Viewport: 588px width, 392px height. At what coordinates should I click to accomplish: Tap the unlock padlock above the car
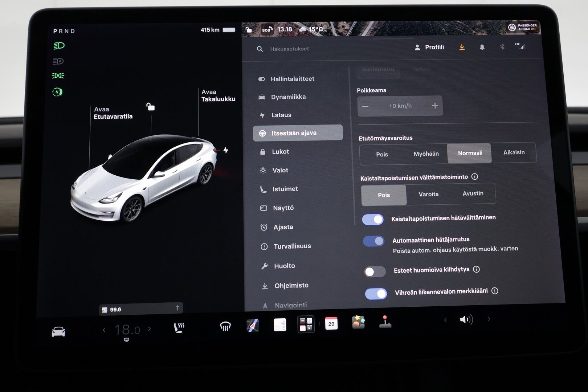[150, 106]
